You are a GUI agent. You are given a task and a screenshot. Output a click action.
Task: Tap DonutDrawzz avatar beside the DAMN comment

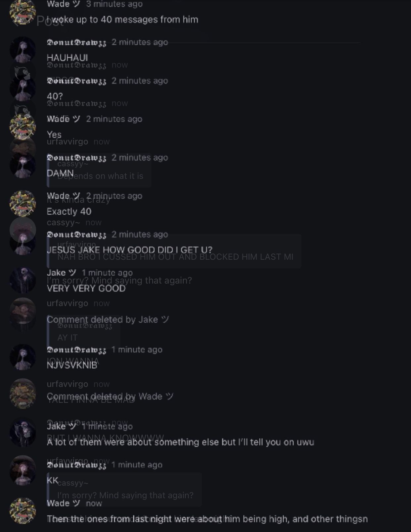(x=23, y=165)
